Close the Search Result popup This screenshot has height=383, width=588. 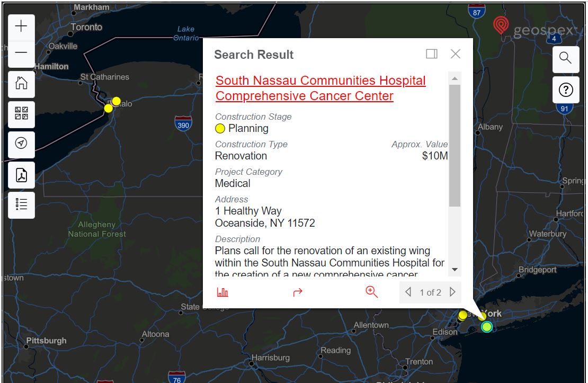point(456,54)
